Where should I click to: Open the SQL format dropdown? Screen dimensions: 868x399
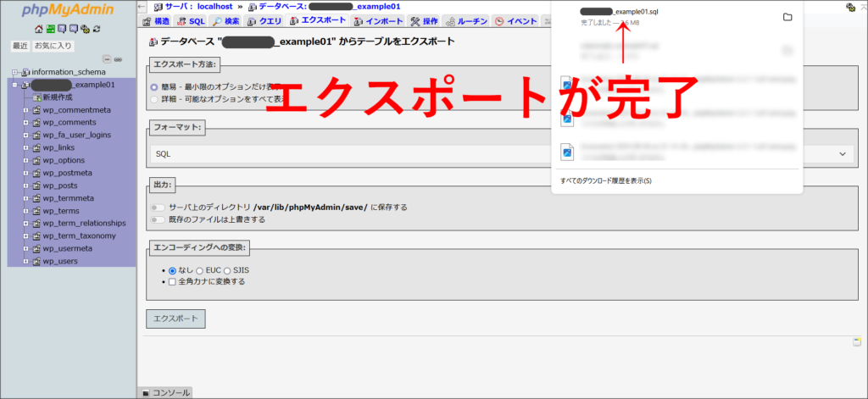502,154
